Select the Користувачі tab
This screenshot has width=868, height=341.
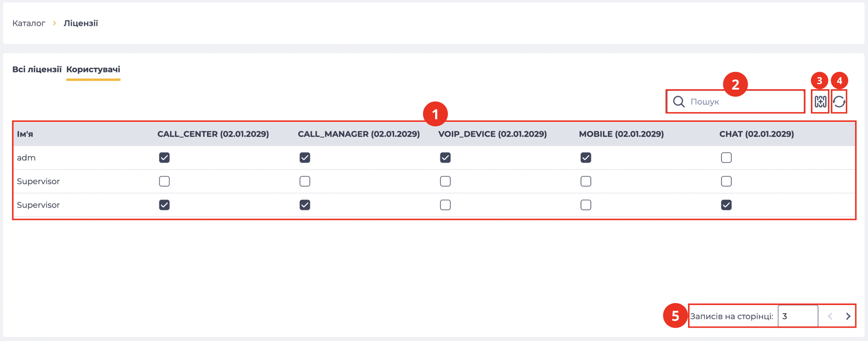coord(93,69)
